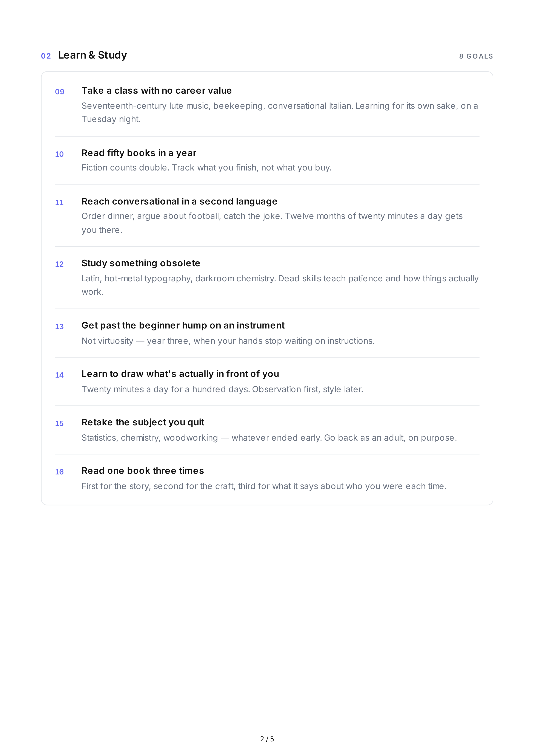Viewport: 534px width, 756px height.
Task: Click description starting 'Statistics, chemistry, woodworking'
Action: 269,438
